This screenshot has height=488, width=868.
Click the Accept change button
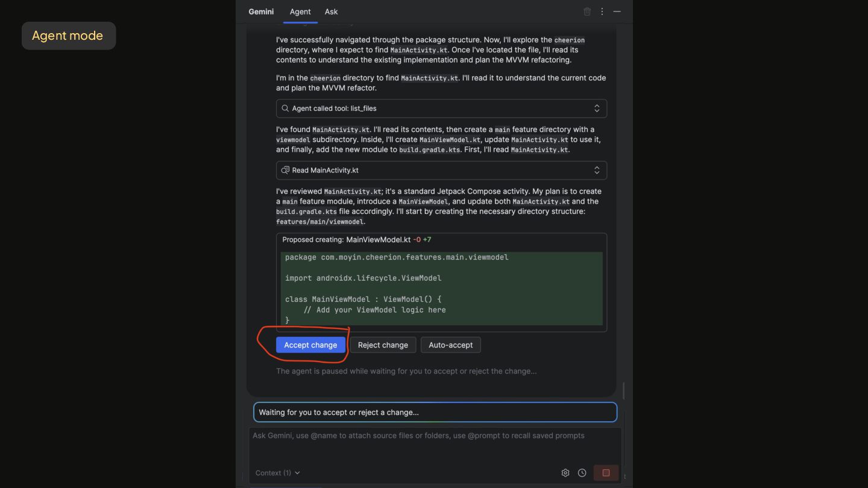310,345
